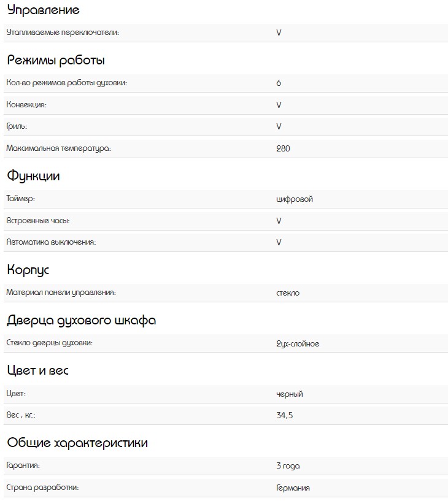
Task: Click the "Функции" section heading
Action: pos(34,176)
